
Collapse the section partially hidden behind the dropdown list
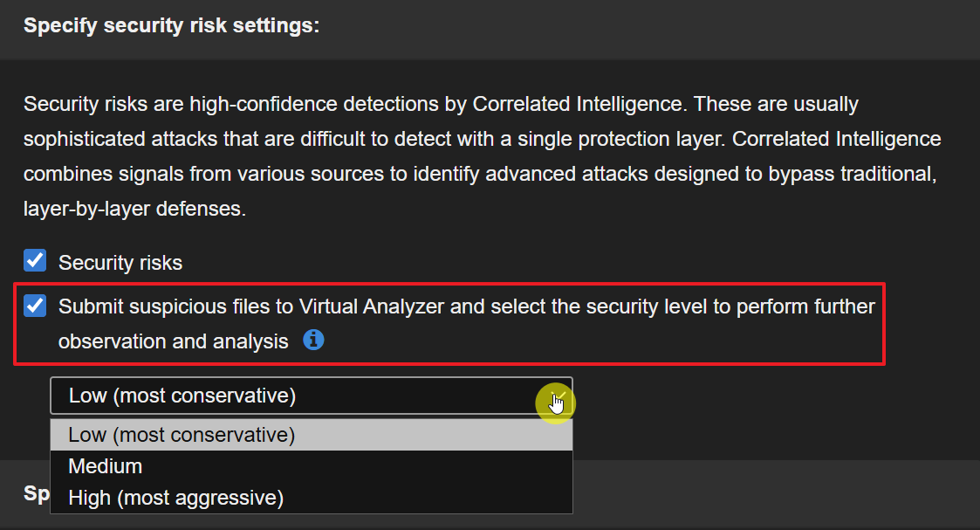coord(35,493)
